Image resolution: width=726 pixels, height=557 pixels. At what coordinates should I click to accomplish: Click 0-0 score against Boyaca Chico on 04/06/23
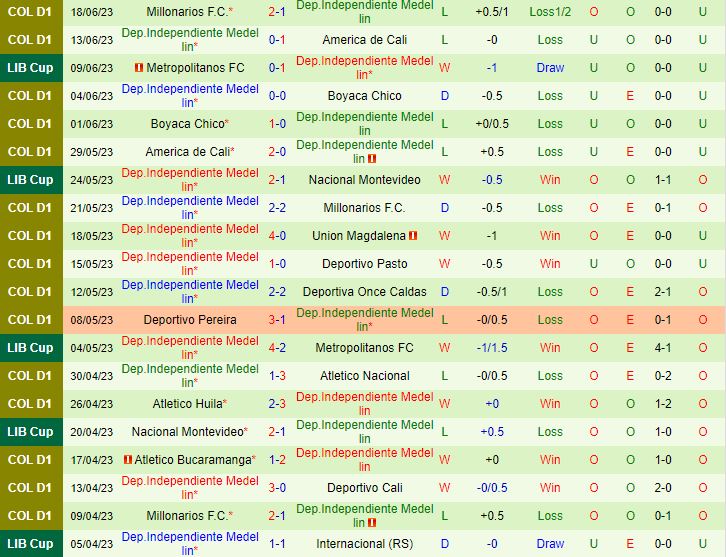coord(277,96)
